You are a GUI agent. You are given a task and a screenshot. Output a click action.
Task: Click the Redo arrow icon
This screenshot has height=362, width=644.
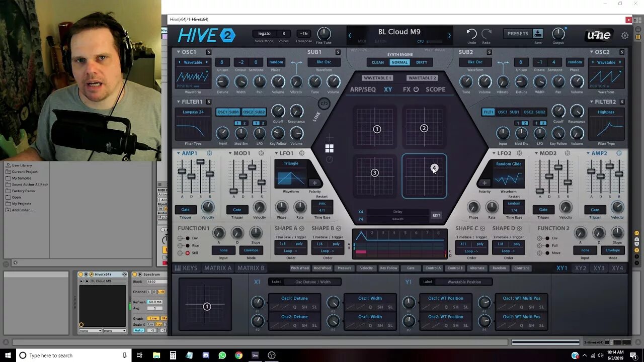pos(486,33)
